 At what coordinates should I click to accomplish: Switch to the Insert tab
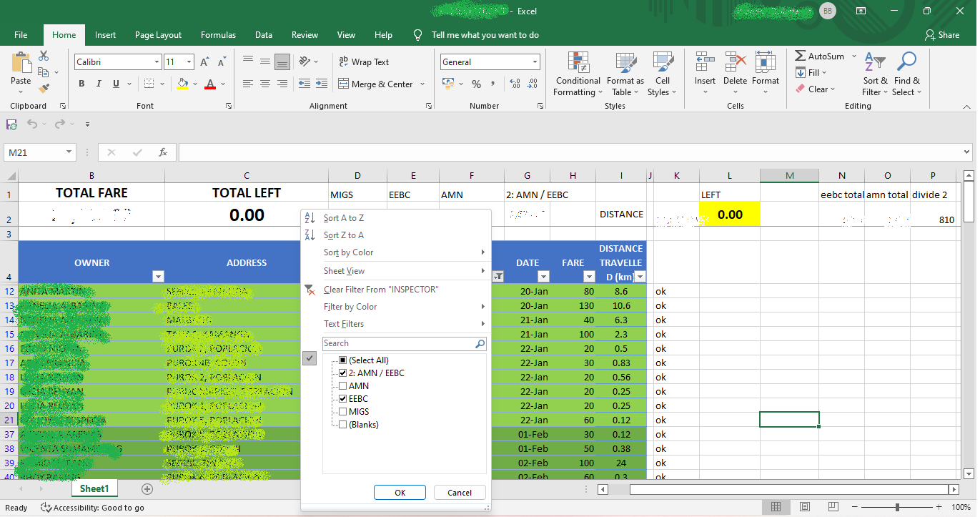tap(105, 35)
